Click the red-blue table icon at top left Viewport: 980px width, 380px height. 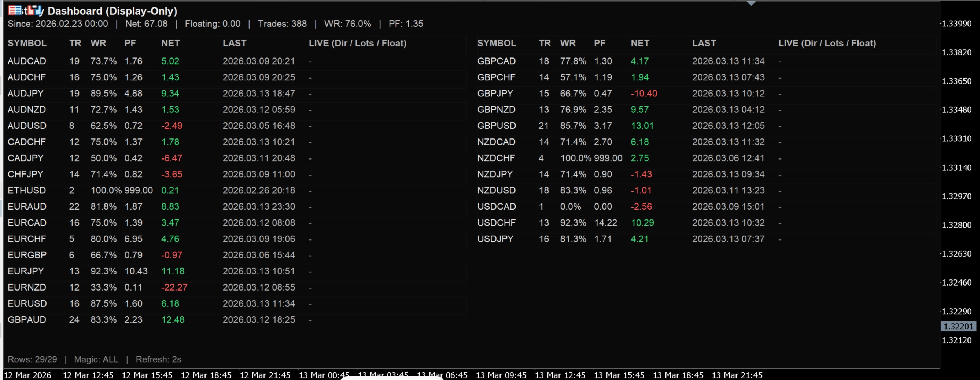[x=15, y=10]
